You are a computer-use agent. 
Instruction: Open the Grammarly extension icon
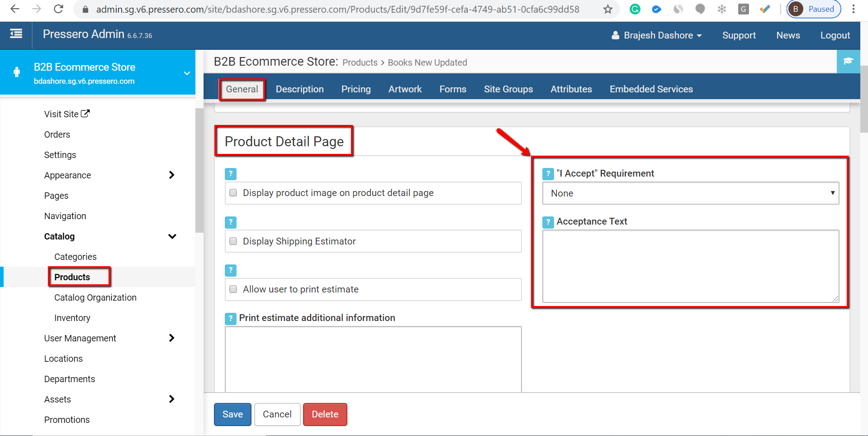635,9
